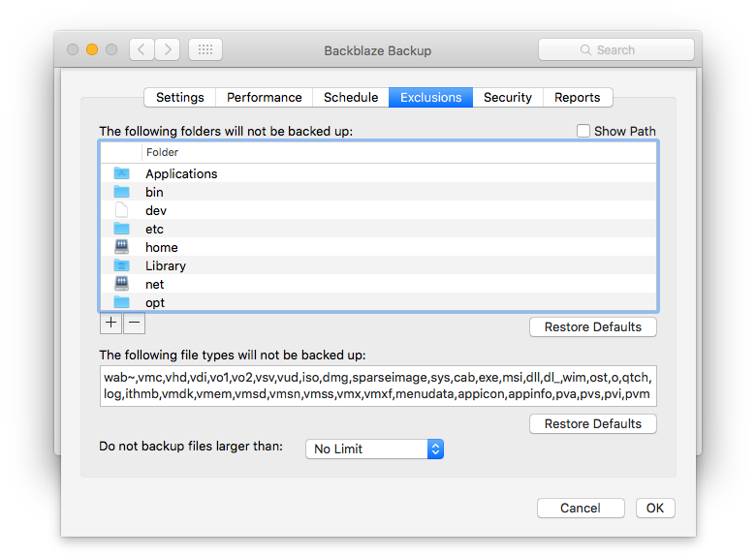The height and width of the screenshot is (557, 756).
Task: Click the opt folder icon
Action: [121, 302]
